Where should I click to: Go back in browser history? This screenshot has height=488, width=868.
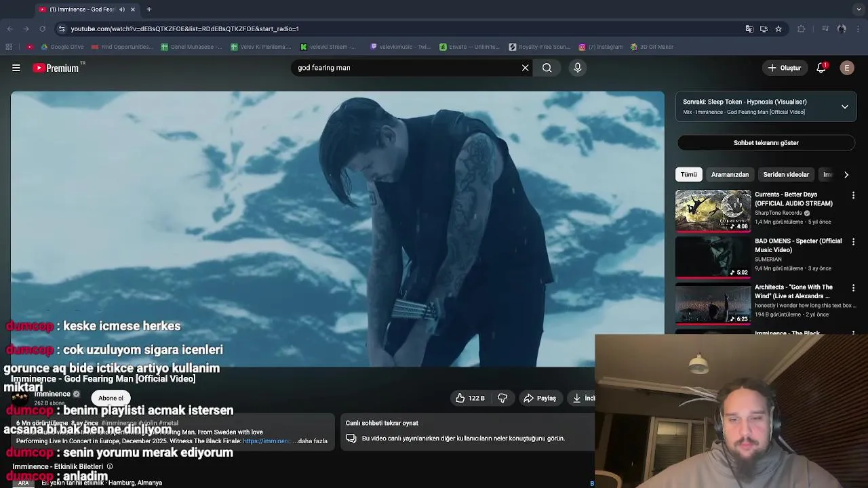click(x=10, y=29)
